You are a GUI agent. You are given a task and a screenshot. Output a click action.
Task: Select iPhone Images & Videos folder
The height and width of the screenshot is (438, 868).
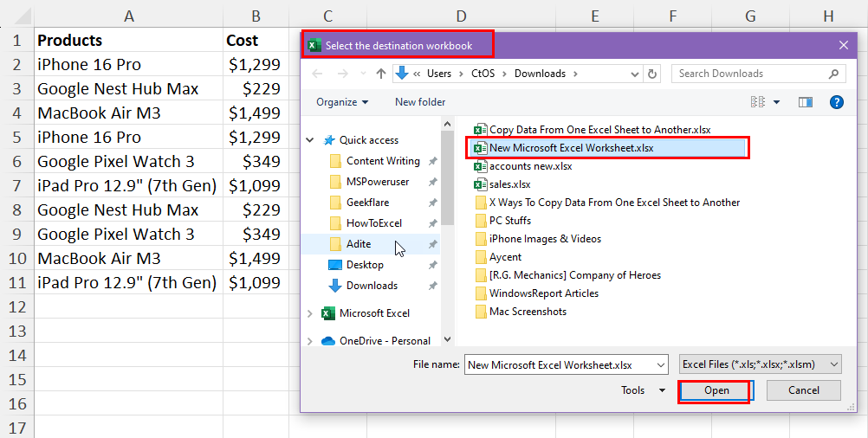pyautogui.click(x=538, y=239)
